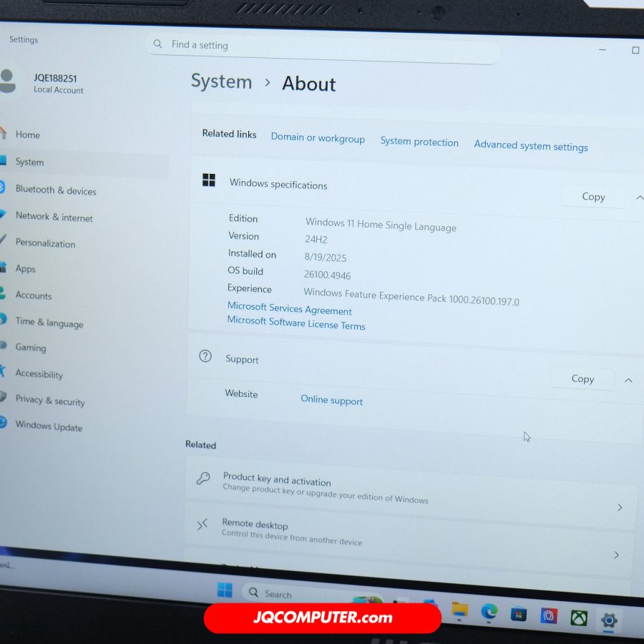Open Advanced system settings link
The image size is (644, 644).
[531, 146]
